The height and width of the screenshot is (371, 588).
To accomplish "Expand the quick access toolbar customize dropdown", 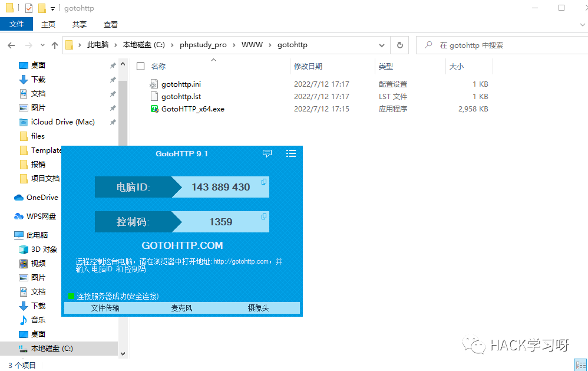I will click(53, 9).
